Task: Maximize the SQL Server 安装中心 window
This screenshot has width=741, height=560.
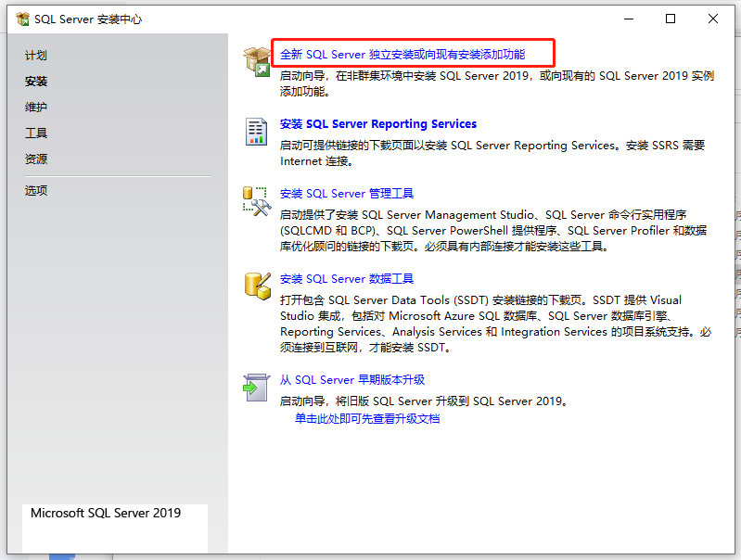Action: click(671, 19)
